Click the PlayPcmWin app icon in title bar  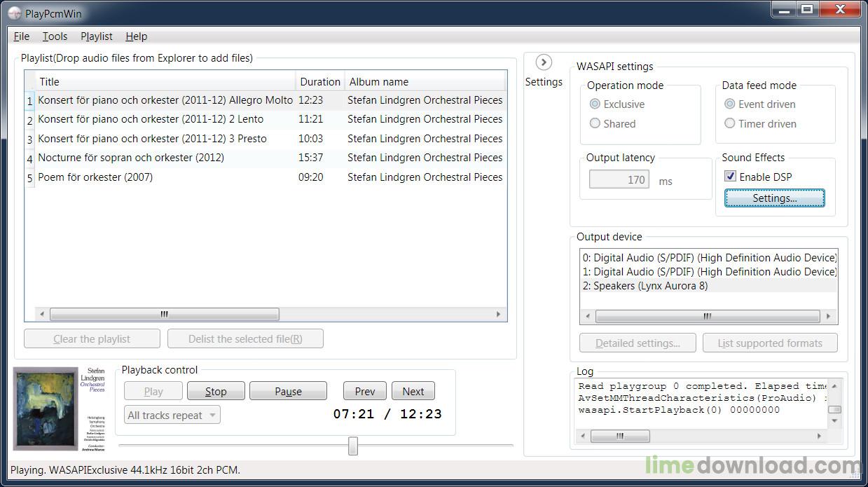point(14,12)
